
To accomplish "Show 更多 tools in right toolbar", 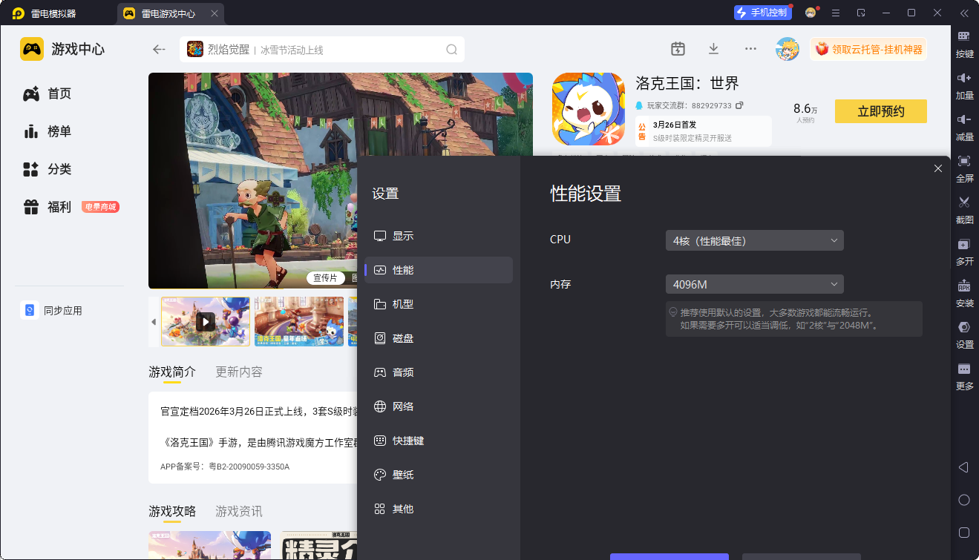I will coord(964,376).
